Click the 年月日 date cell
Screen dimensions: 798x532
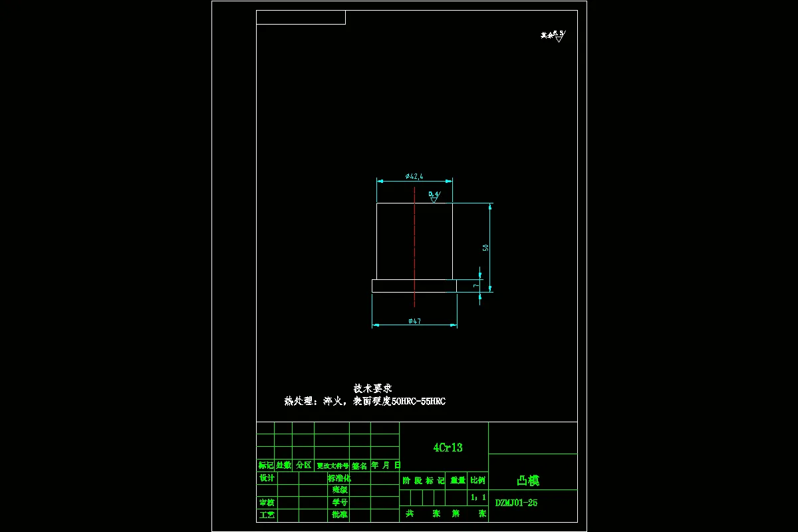click(x=385, y=465)
